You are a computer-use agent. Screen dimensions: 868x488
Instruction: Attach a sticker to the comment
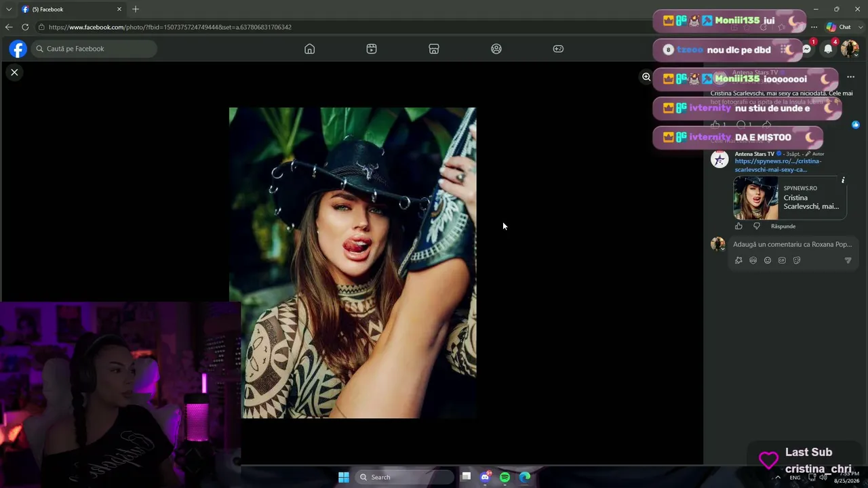pos(797,260)
